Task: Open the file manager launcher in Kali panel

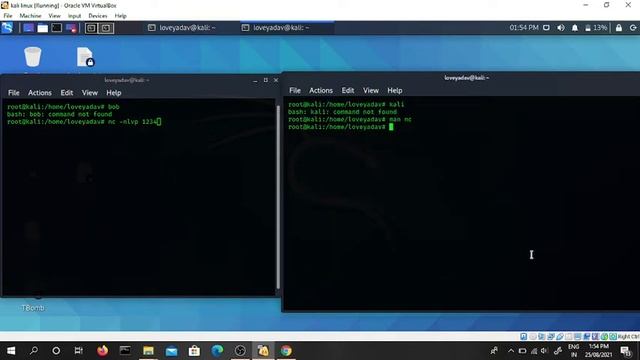Action: click(42, 28)
